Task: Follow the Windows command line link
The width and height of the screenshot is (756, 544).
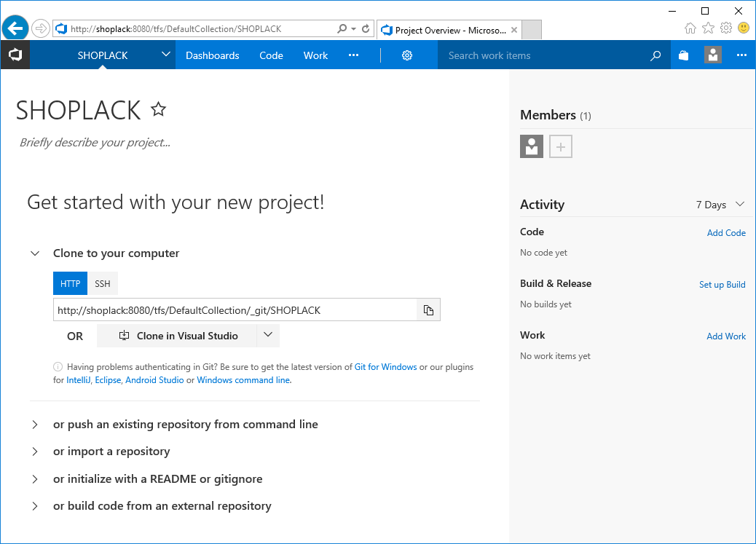Action: pyautogui.click(x=243, y=380)
